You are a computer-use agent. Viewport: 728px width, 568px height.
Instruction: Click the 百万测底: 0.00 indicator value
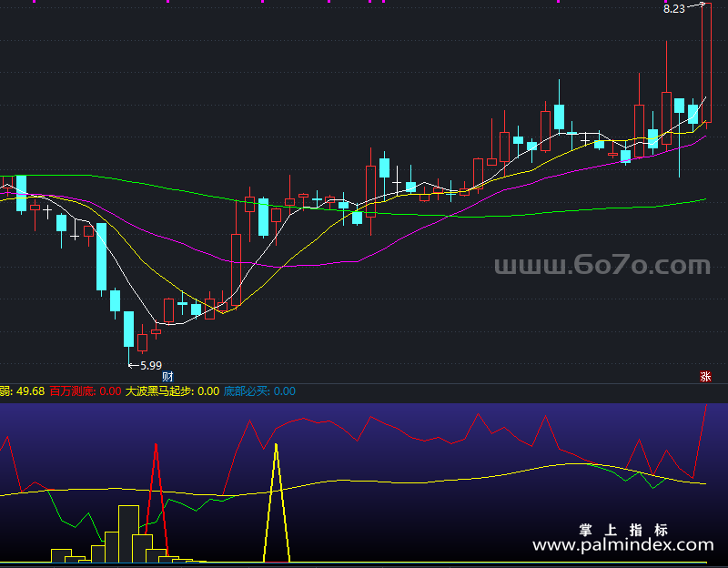86,391
